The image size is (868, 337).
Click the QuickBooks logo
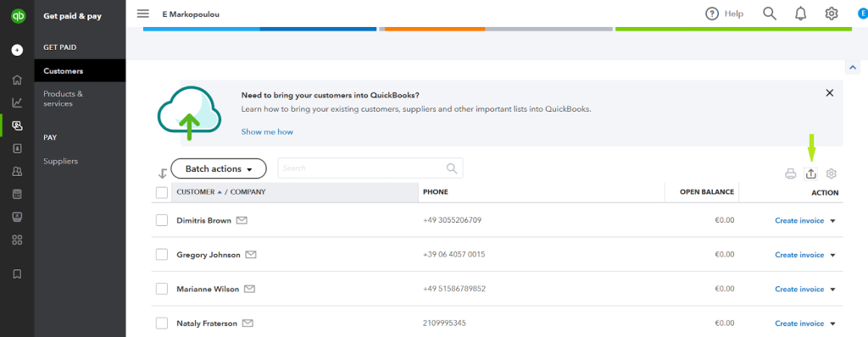point(17,16)
